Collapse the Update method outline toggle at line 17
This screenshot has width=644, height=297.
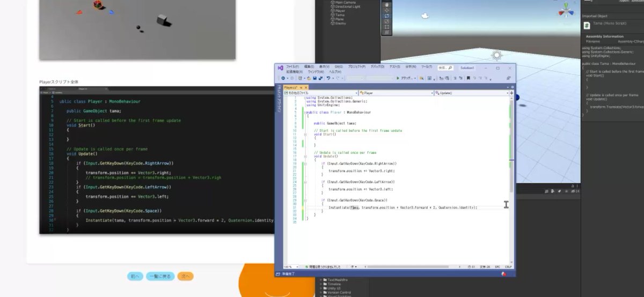click(305, 156)
